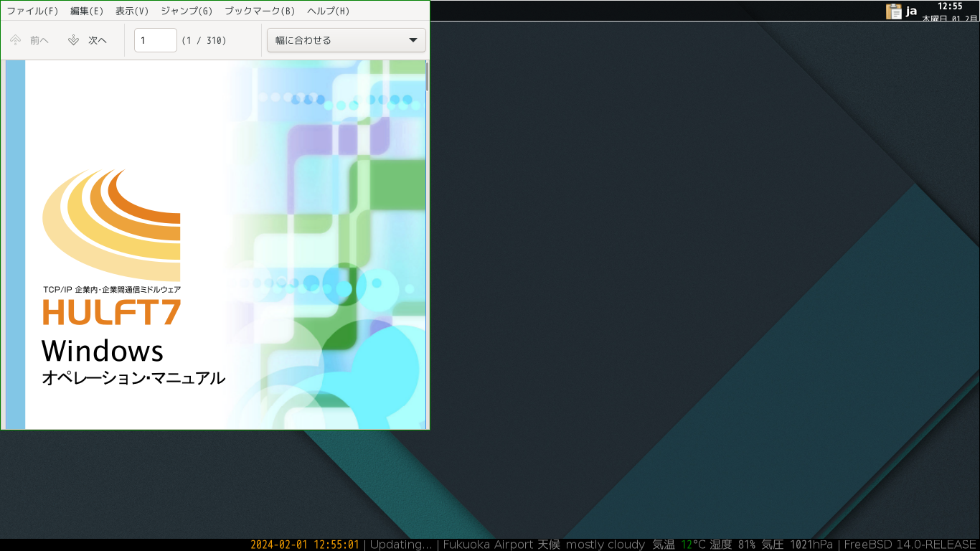Open the ファイル(F) menu
980x551 pixels.
click(33, 11)
